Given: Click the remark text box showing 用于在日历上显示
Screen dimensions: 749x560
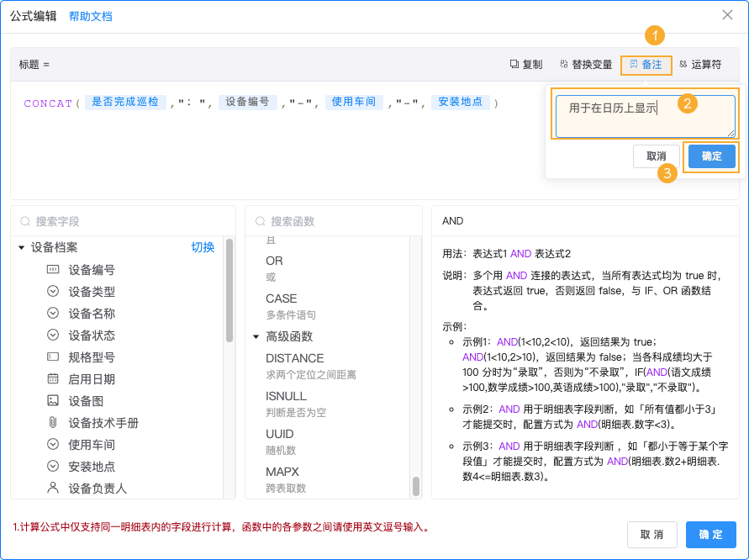Looking at the screenshot, I should point(643,114).
